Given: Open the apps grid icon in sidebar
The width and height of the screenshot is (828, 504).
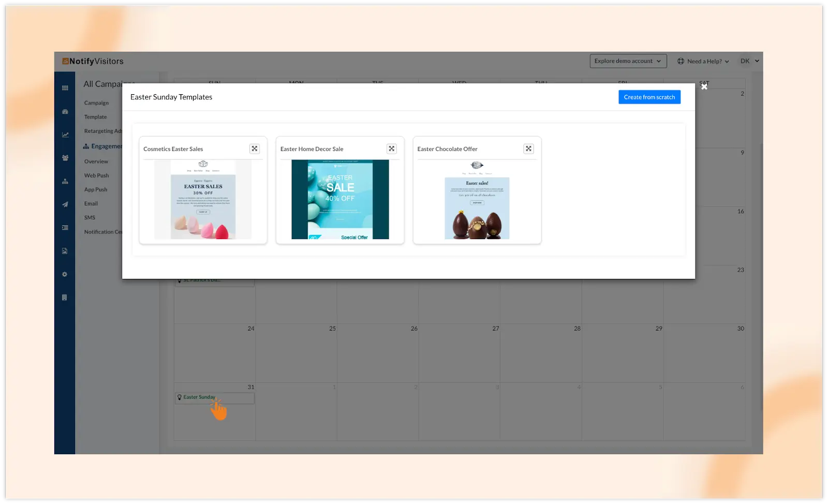Looking at the screenshot, I should pyautogui.click(x=65, y=88).
